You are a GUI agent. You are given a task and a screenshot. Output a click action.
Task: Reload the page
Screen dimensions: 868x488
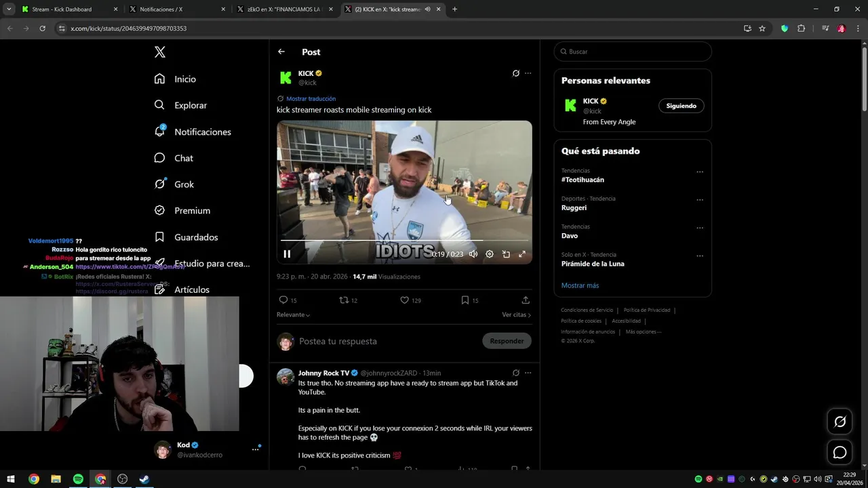[42, 28]
